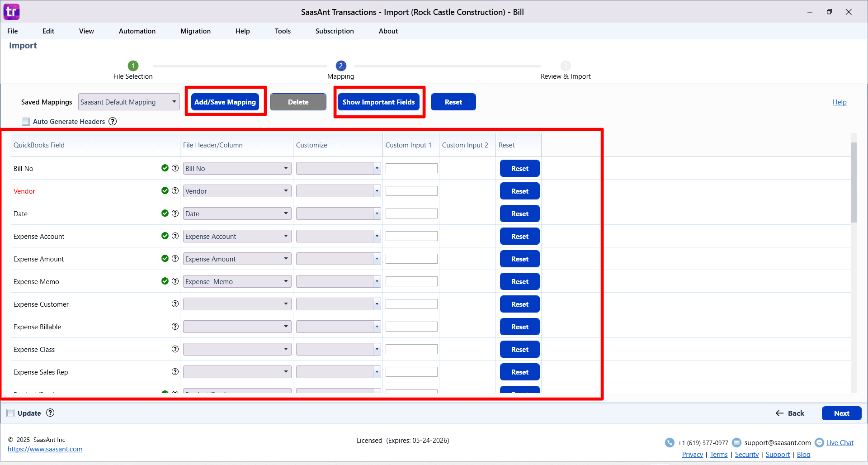Image resolution: width=868 pixels, height=465 pixels.
Task: Open the Migration menu
Action: (x=195, y=31)
